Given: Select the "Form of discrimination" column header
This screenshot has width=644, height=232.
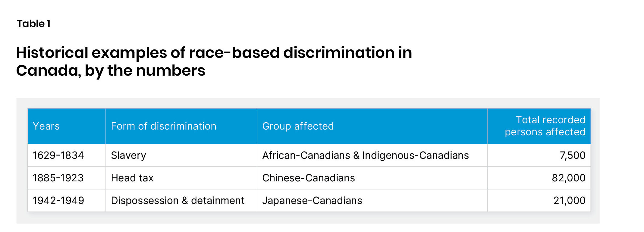Looking at the screenshot, I should tap(164, 126).
